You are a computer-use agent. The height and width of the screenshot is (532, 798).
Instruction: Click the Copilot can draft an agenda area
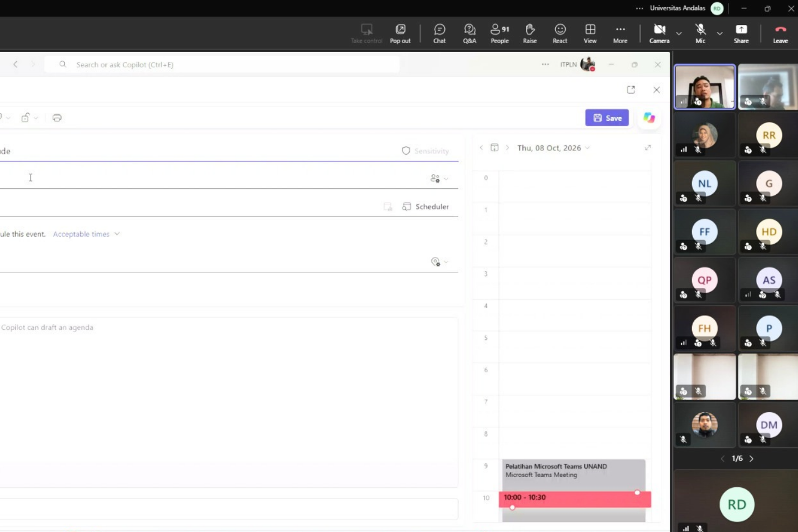point(229,402)
